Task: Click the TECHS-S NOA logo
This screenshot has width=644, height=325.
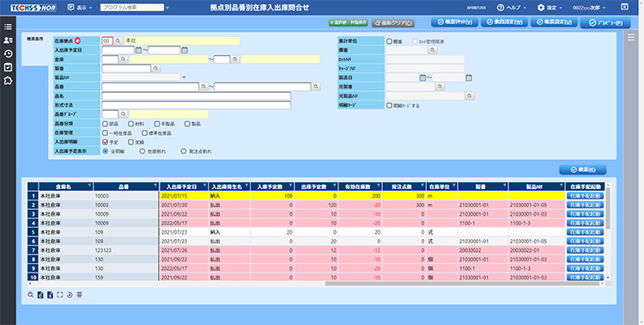Action: 33,8
